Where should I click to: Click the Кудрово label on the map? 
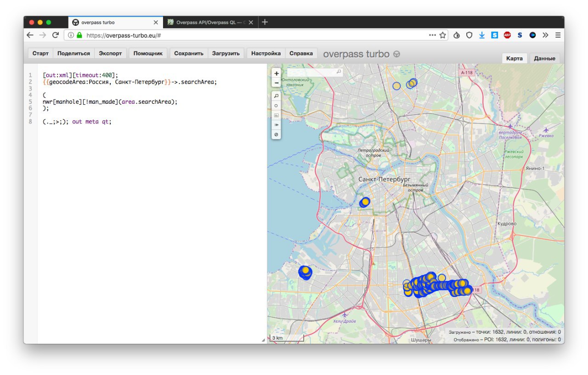click(507, 224)
